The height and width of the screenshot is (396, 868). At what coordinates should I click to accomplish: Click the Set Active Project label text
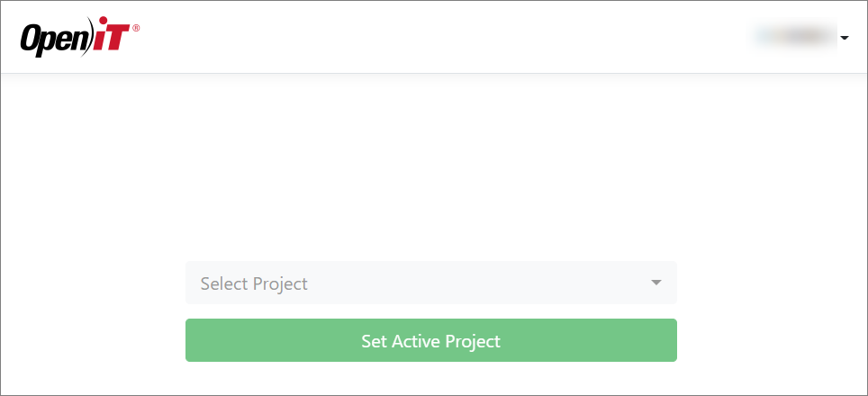[x=430, y=341]
